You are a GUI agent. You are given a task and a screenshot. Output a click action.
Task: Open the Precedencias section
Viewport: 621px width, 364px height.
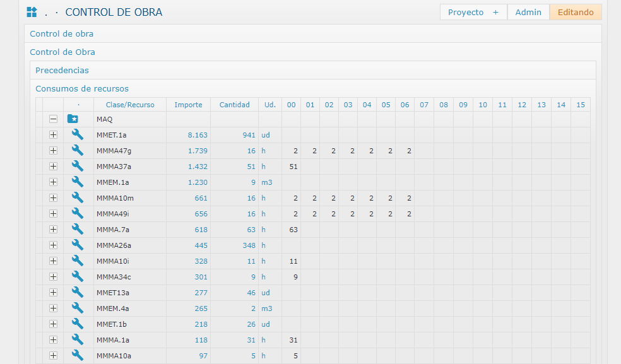click(x=62, y=70)
